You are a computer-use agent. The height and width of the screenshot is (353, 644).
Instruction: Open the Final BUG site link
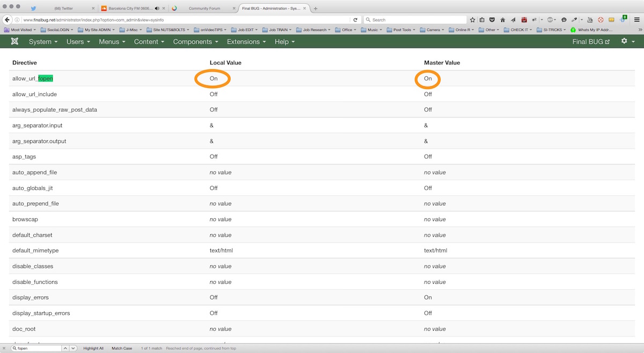click(591, 42)
